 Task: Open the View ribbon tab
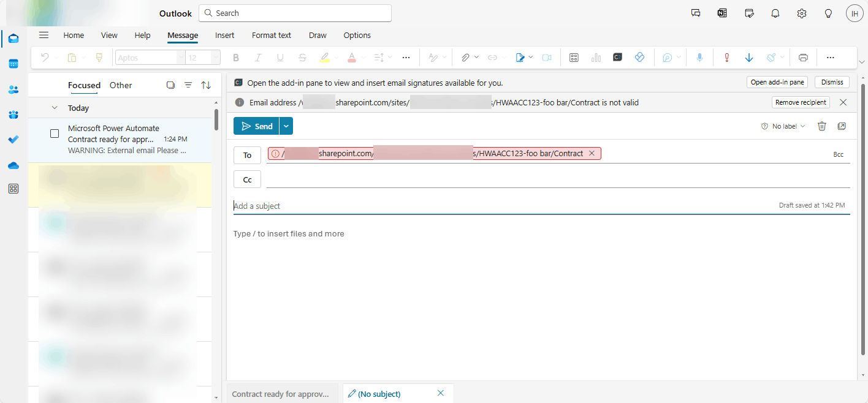109,35
